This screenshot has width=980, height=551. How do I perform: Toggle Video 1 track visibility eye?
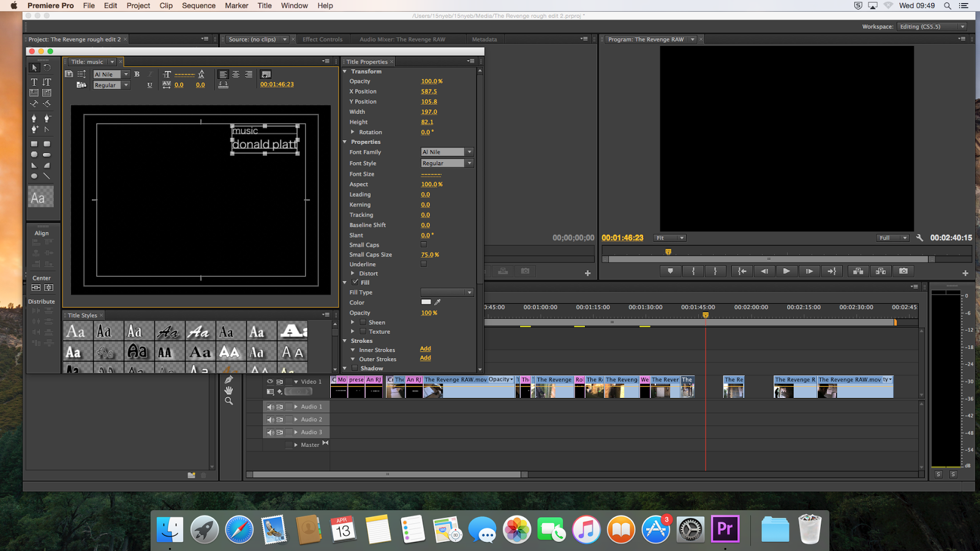click(x=270, y=381)
